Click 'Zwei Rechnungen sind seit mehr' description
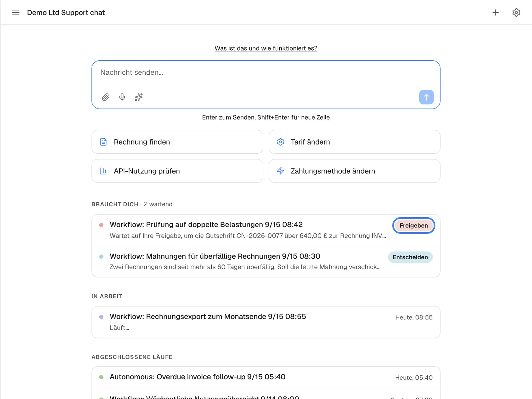 [245, 267]
